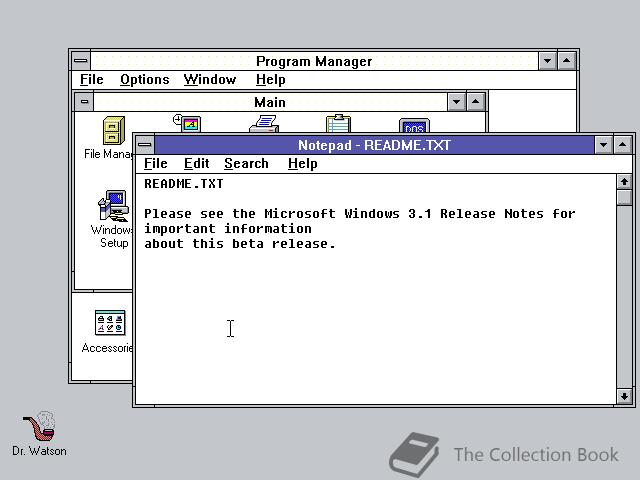
Task: Open Main group window control-menu box
Action: click(84, 102)
